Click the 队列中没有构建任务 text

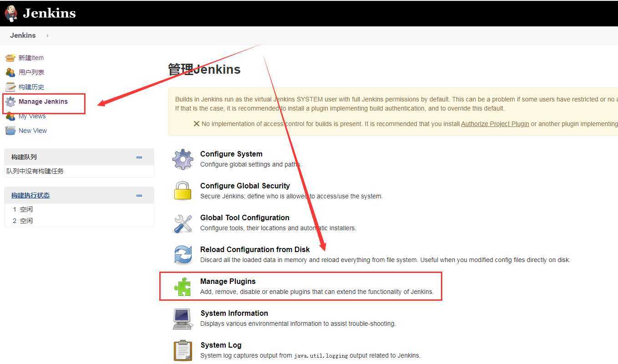pyautogui.click(x=35, y=171)
